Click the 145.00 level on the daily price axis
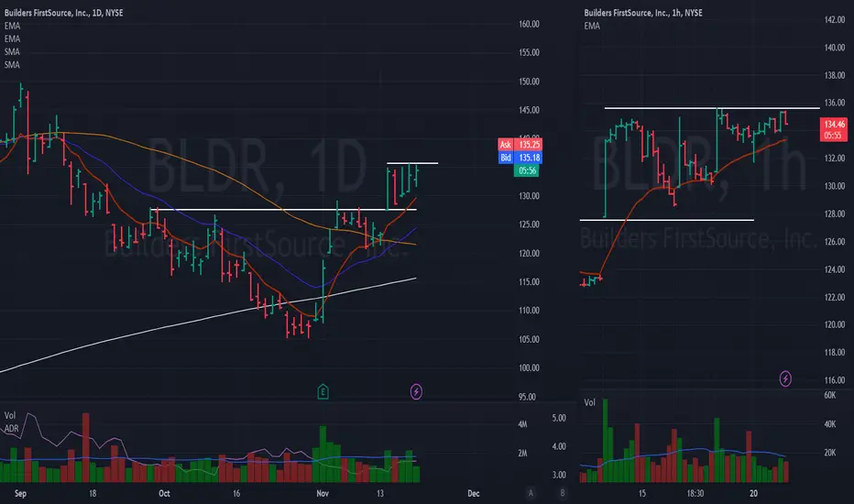 [529, 110]
